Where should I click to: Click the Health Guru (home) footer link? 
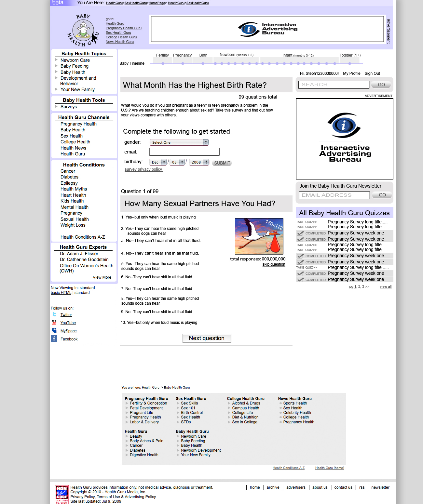(330, 468)
